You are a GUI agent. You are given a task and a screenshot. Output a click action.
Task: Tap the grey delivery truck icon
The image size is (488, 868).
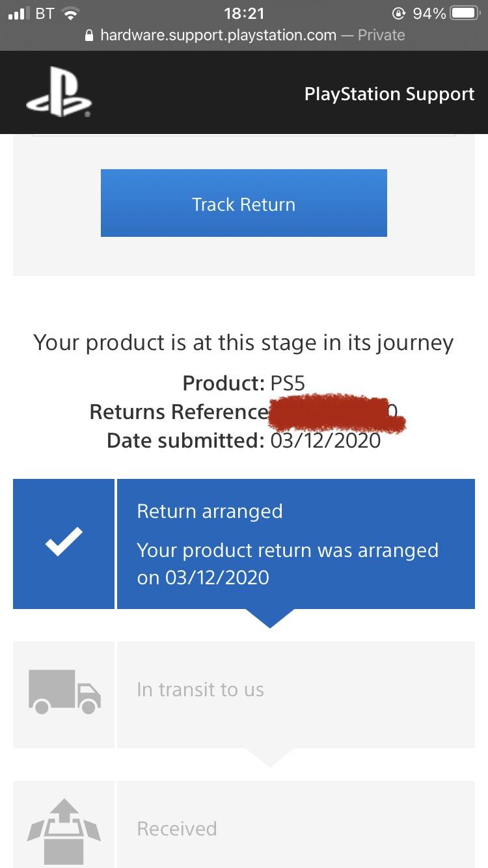[x=64, y=692]
